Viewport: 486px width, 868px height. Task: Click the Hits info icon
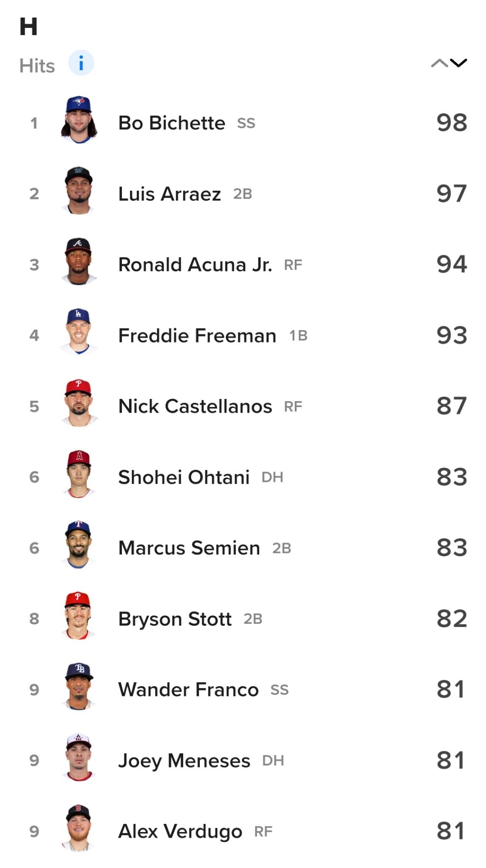81,63
